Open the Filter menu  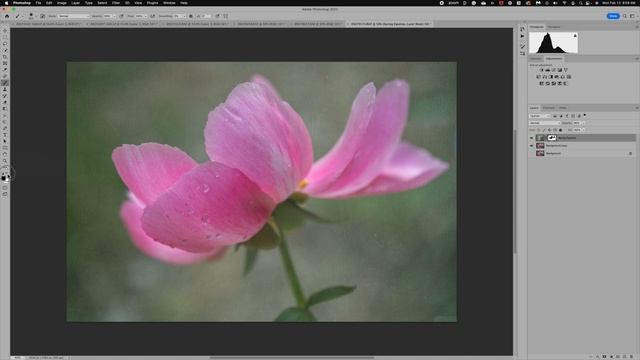(116, 3)
